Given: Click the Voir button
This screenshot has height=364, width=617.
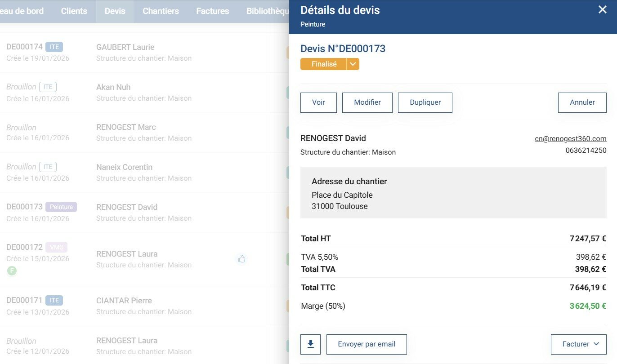Looking at the screenshot, I should point(318,102).
